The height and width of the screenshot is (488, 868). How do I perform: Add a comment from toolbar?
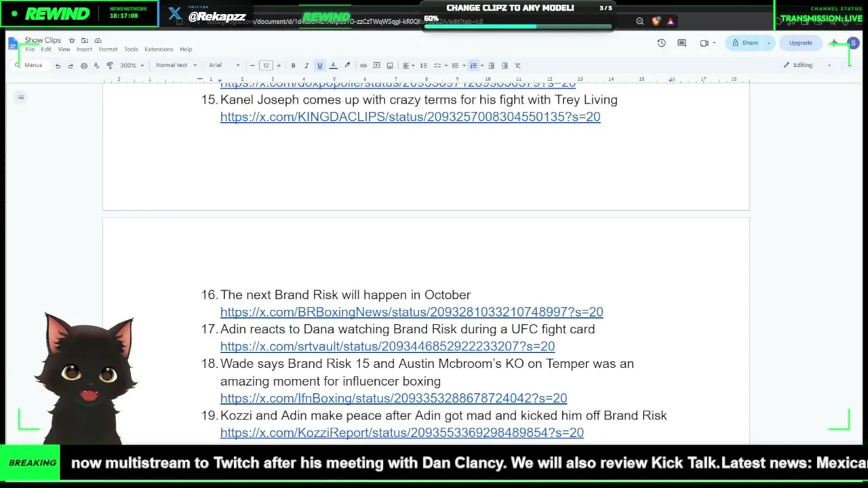tap(376, 66)
